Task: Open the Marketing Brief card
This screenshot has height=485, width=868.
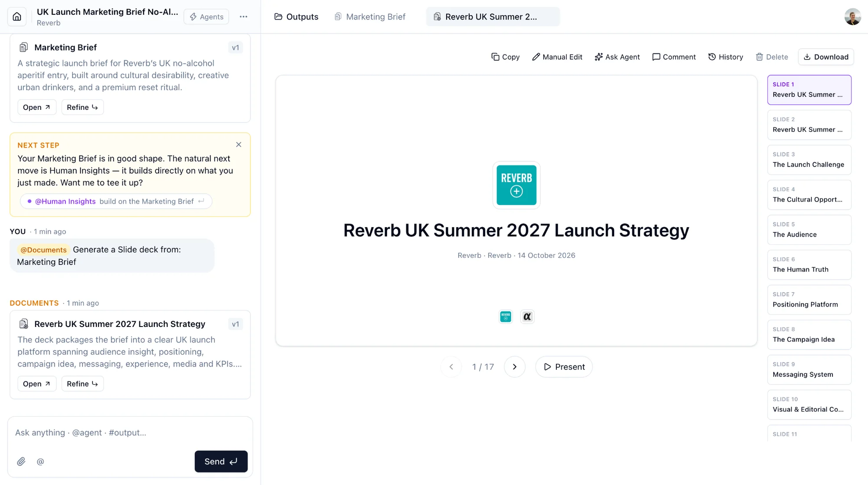Action: point(37,107)
